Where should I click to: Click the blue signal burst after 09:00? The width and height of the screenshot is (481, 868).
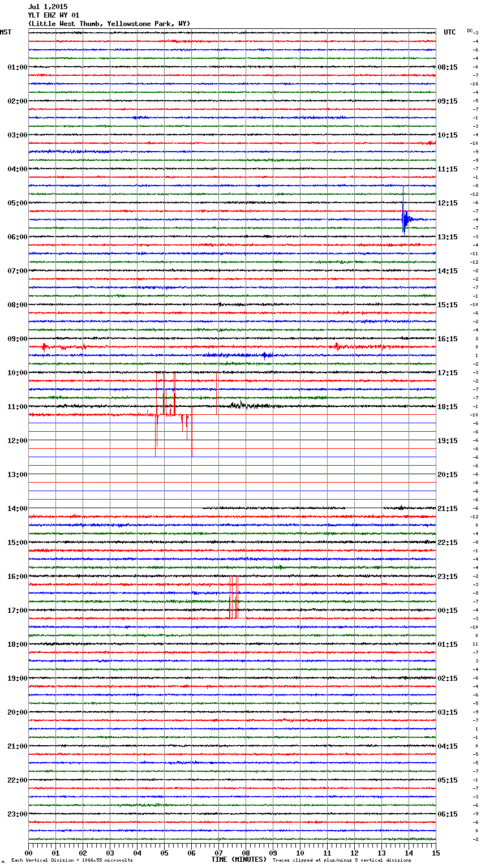tap(265, 355)
